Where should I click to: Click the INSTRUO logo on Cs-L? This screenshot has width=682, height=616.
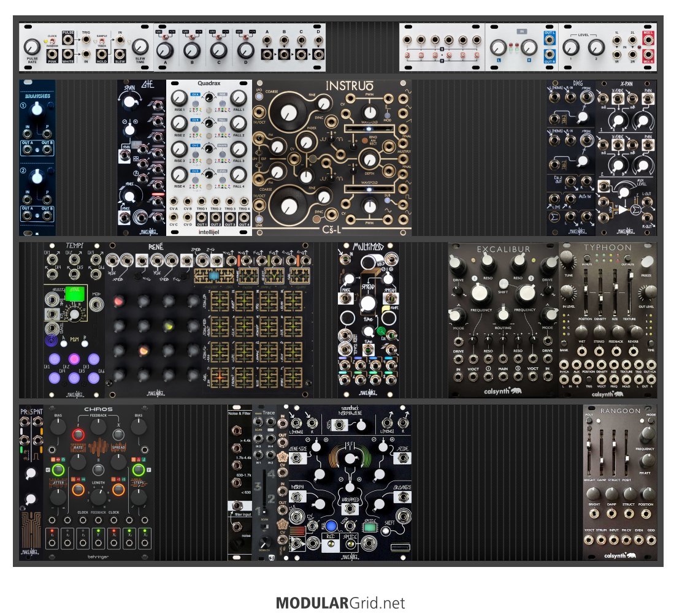(349, 86)
